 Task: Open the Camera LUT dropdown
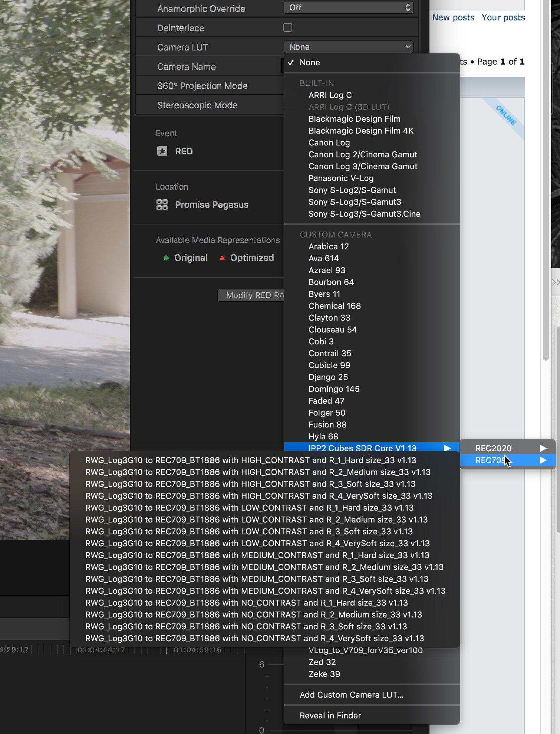[x=348, y=47]
